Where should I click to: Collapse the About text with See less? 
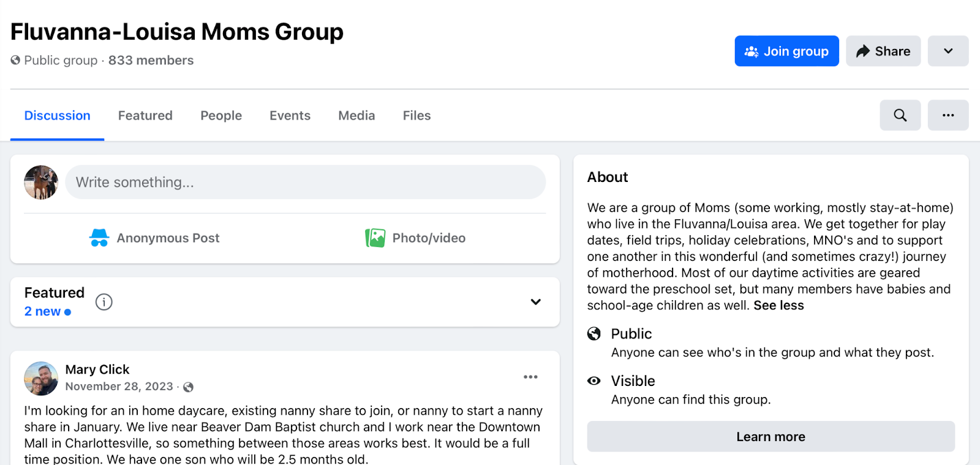point(778,306)
